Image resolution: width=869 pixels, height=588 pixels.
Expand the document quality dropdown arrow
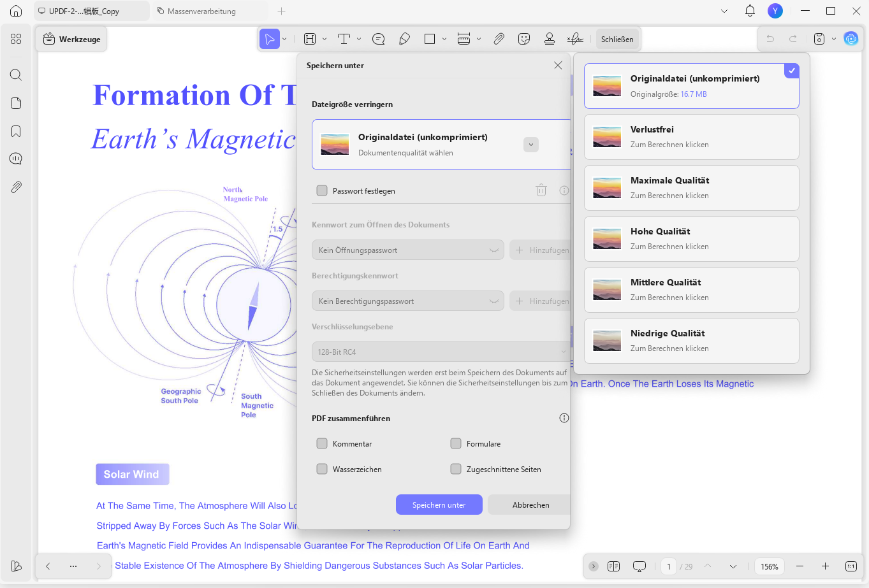530,145
